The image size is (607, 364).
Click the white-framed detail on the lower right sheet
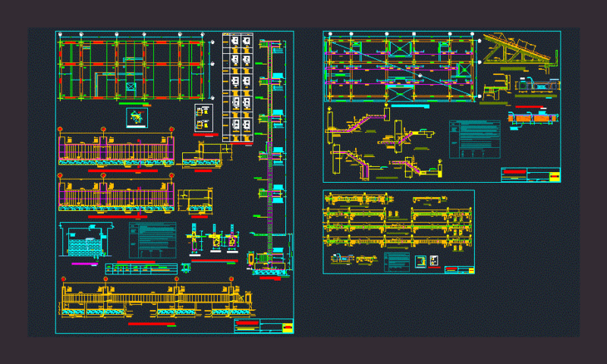tap(434, 260)
